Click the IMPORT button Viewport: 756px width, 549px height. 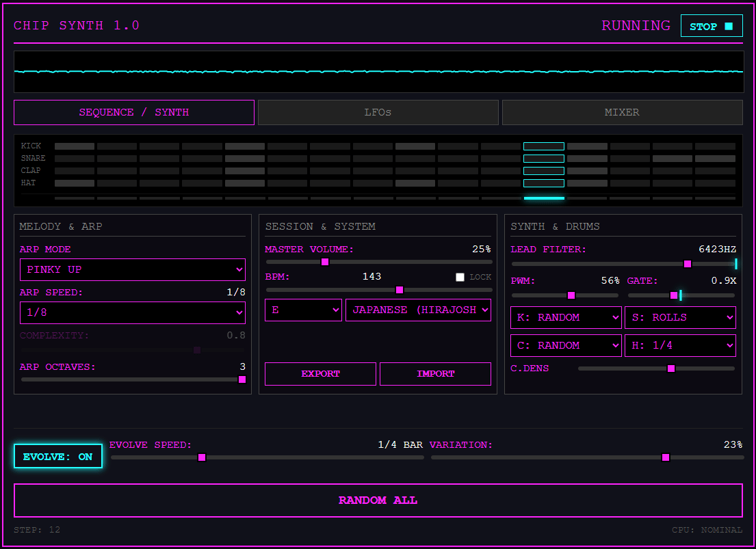pos(435,374)
